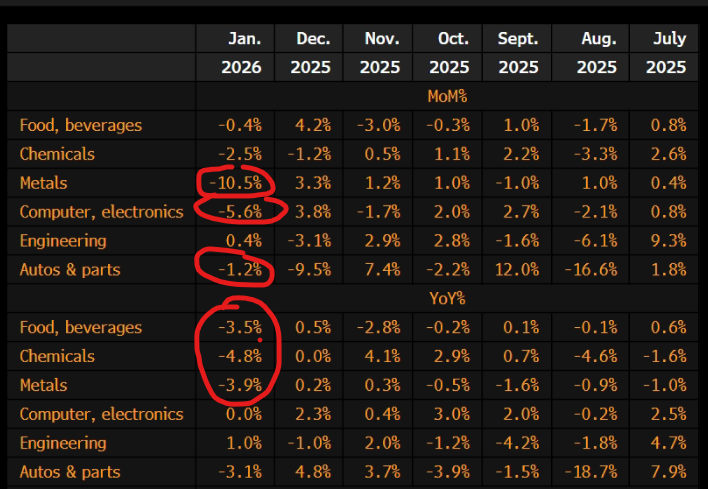Click the "Dec." column header
The height and width of the screenshot is (489, 708).
(x=313, y=38)
